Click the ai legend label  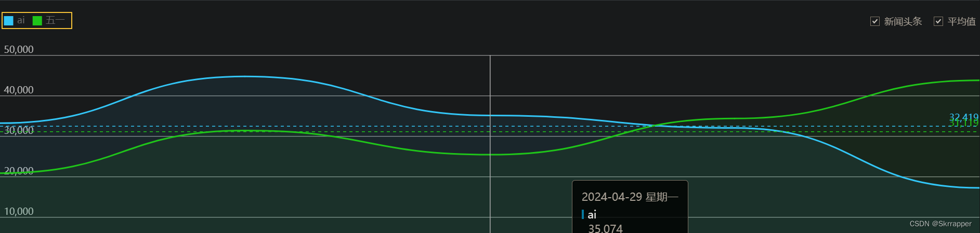point(21,20)
